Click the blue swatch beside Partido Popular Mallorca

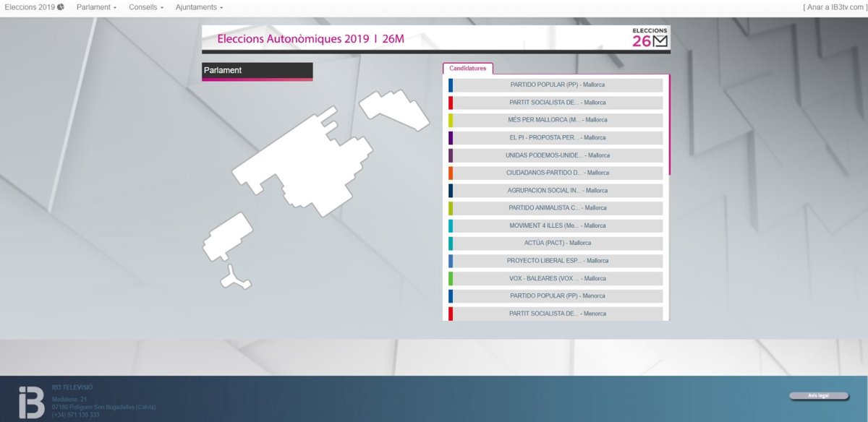[451, 85]
